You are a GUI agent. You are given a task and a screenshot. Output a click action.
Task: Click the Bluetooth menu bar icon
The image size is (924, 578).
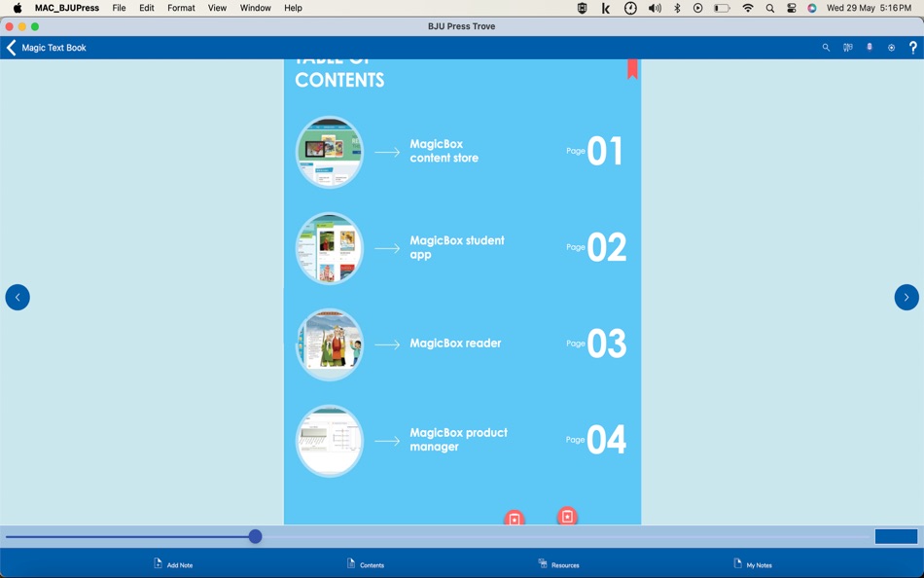tap(677, 8)
